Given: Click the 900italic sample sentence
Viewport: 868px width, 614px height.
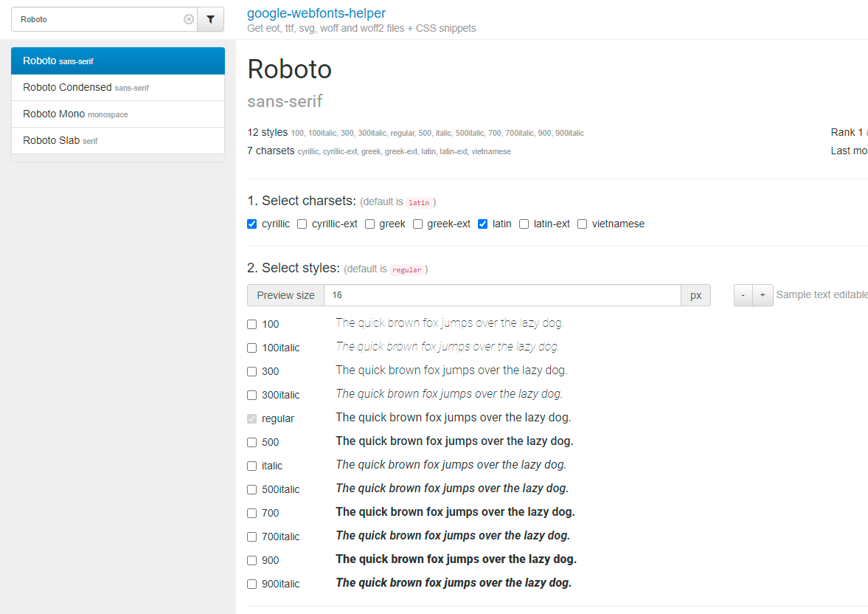Looking at the screenshot, I should [454, 583].
